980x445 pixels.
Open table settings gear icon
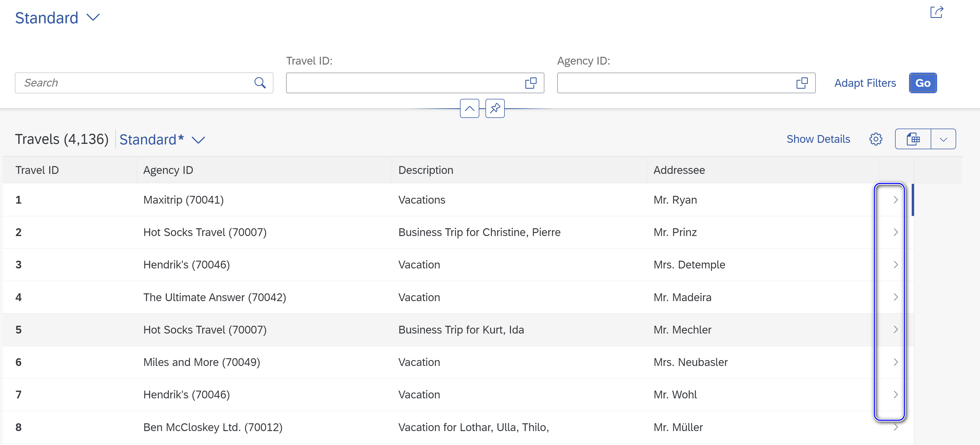(x=875, y=139)
